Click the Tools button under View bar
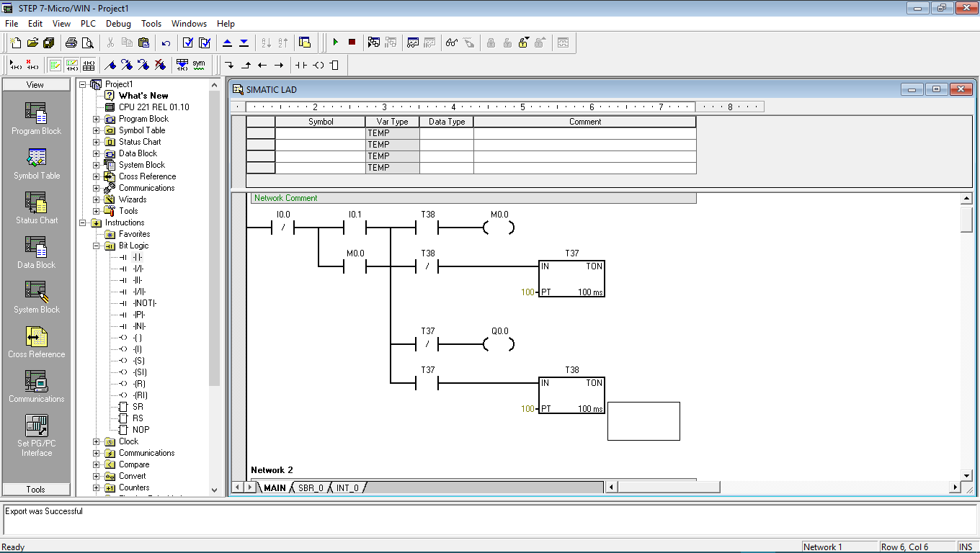Viewport: 980px width, 553px height. 36,489
